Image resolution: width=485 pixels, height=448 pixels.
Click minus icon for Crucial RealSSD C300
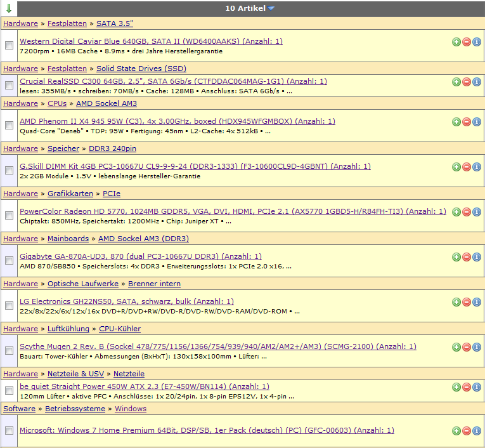point(467,82)
